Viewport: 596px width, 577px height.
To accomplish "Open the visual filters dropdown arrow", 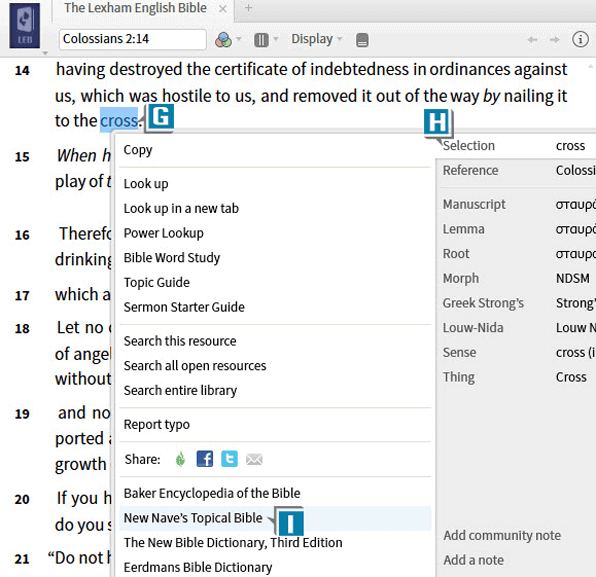I will pyautogui.click(x=239, y=39).
